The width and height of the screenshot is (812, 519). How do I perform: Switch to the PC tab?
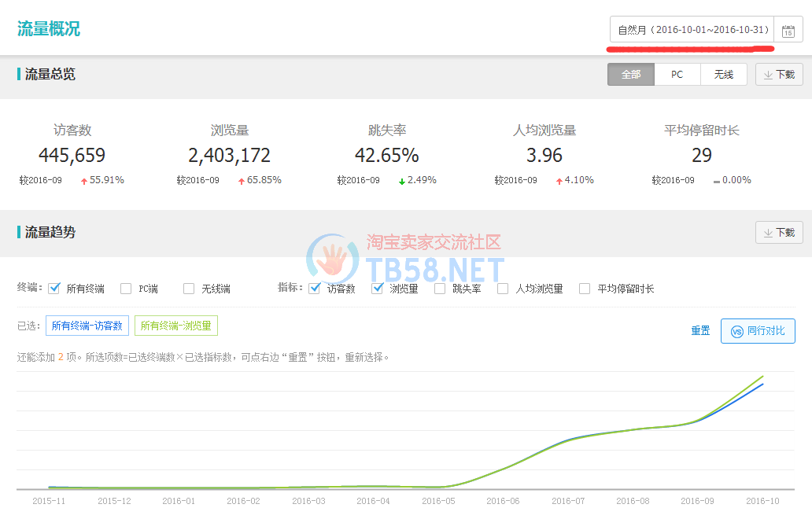coord(677,75)
